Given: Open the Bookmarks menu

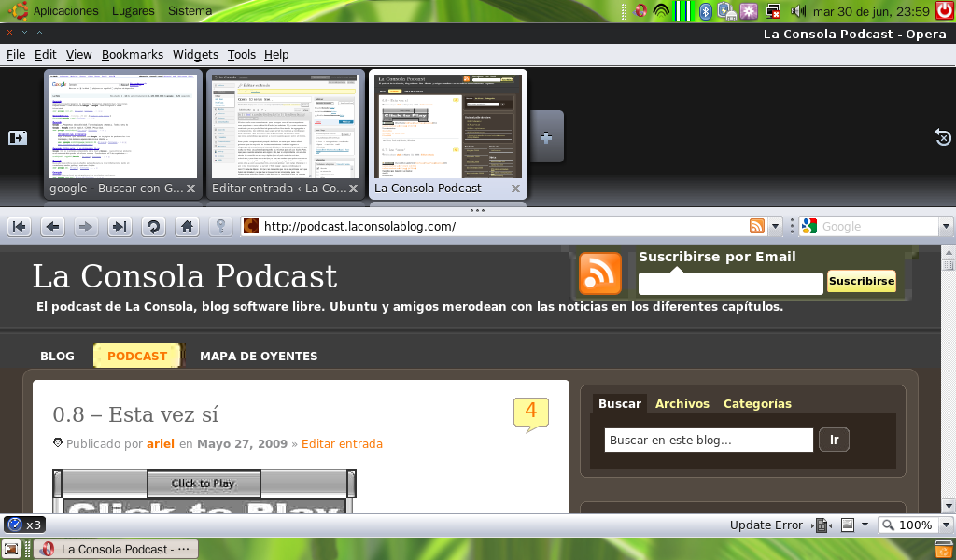Looking at the screenshot, I should click(x=133, y=55).
